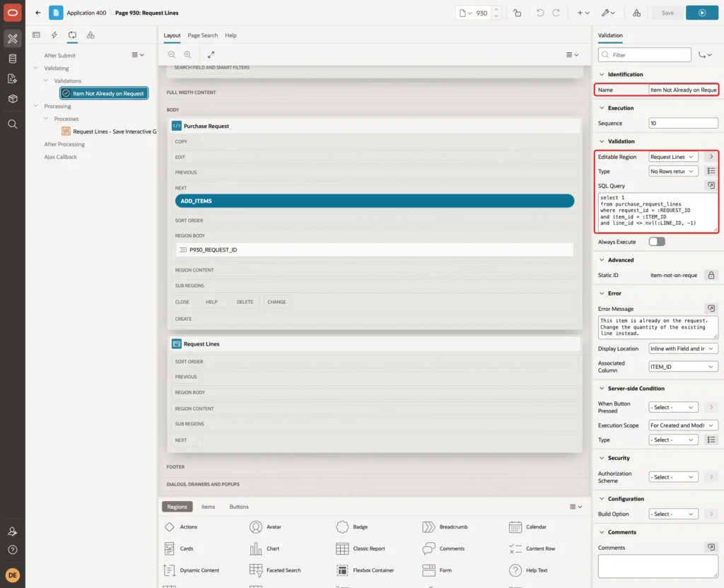Open the administration user-settings icon
Screen dimensions: 724x588
pos(13,531)
